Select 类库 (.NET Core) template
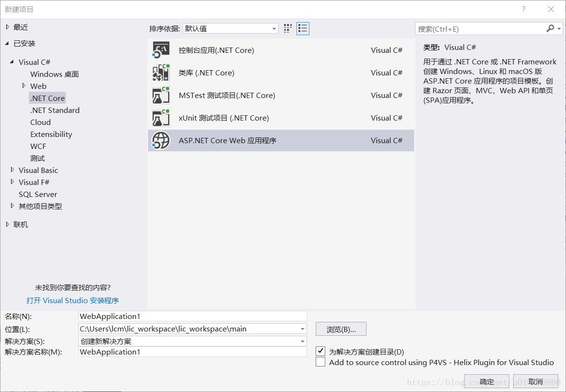Screen dimensions: 566x392 pyautogui.click(x=281, y=73)
